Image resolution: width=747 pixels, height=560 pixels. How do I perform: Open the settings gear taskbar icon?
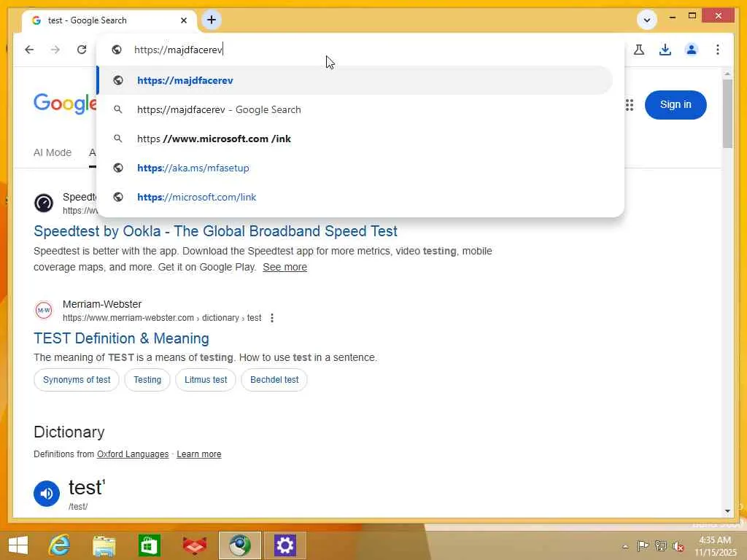point(285,545)
